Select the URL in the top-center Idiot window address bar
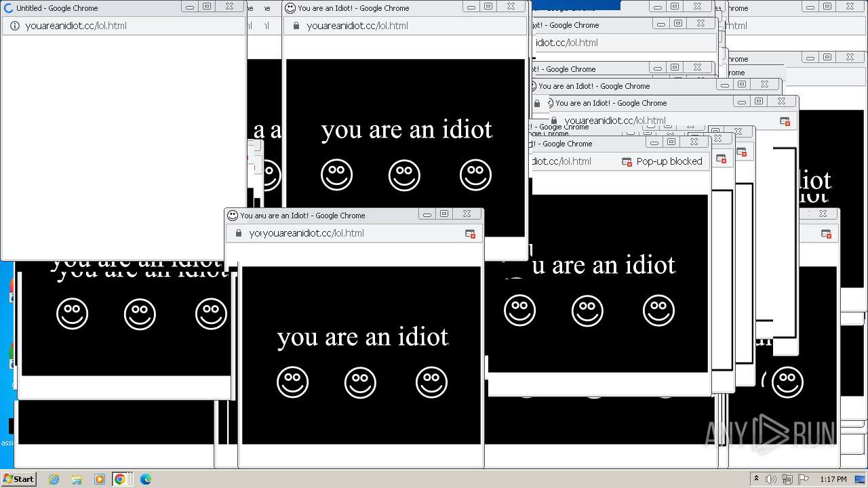The width and height of the screenshot is (868, 488). tap(357, 26)
